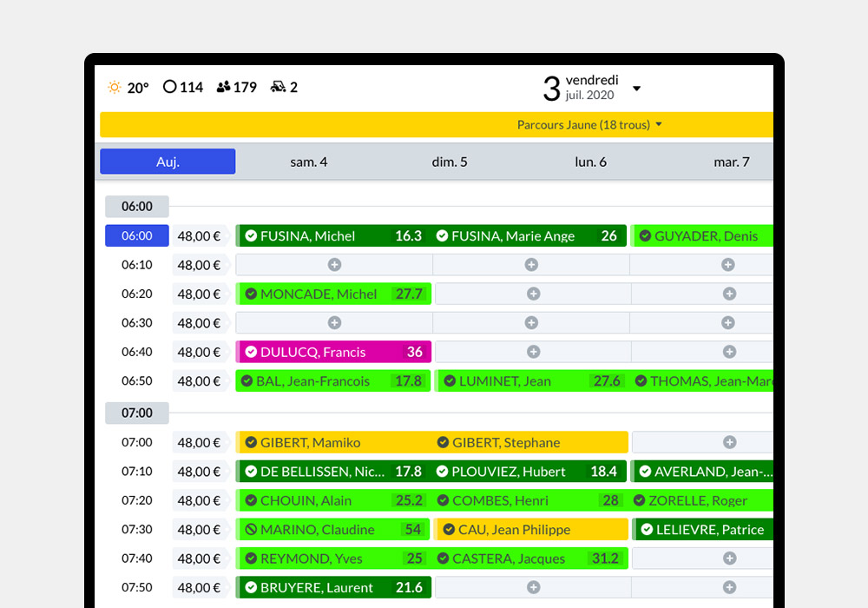Click the 20° temperature reading
The height and width of the screenshot is (608, 868).
[x=138, y=88]
